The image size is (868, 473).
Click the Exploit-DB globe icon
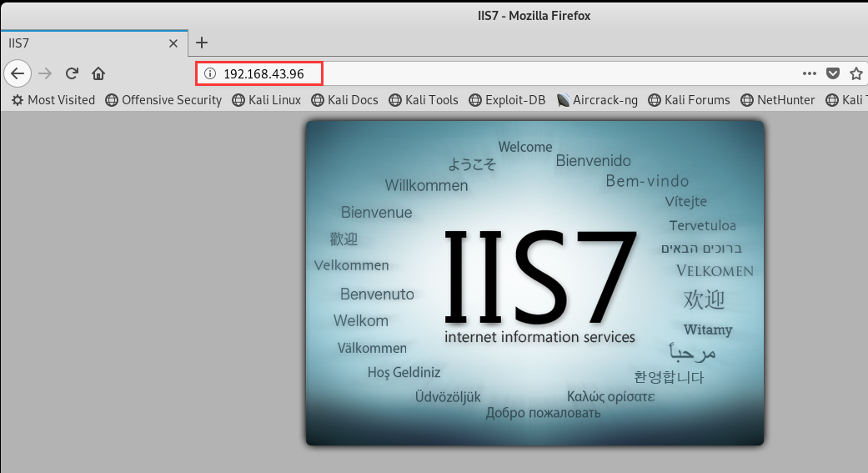click(x=475, y=100)
